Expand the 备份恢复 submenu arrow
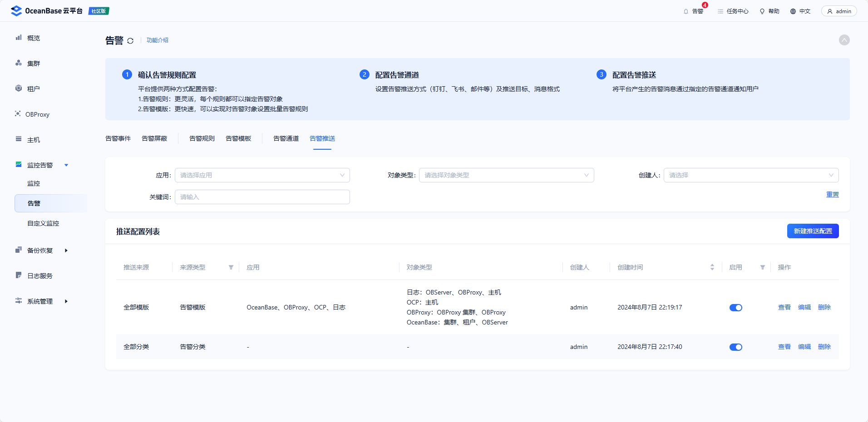868x422 pixels. (66, 250)
